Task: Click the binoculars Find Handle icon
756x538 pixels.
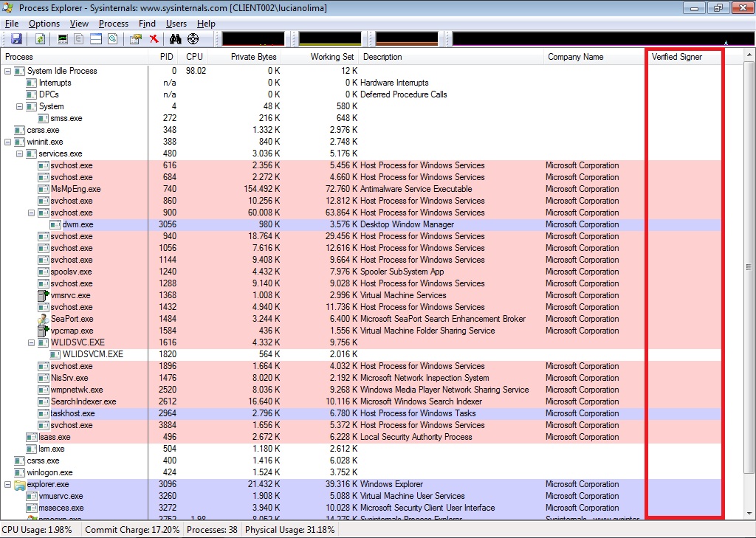Action: (x=175, y=39)
